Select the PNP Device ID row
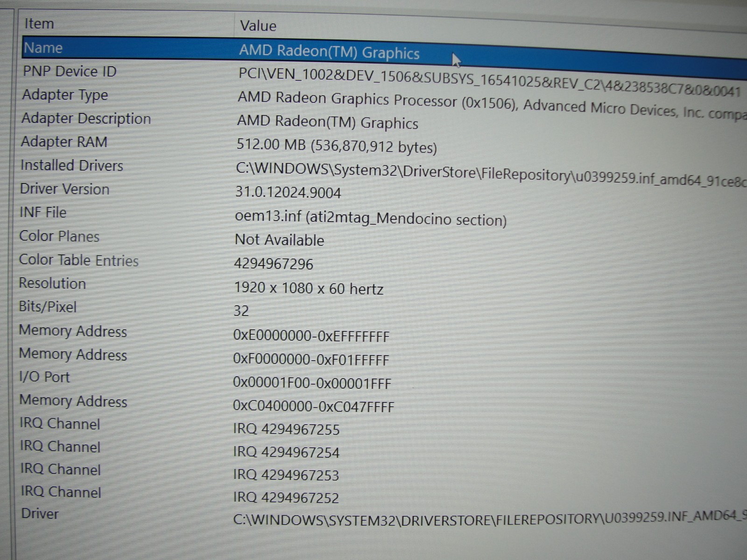747x560 pixels. (69, 71)
